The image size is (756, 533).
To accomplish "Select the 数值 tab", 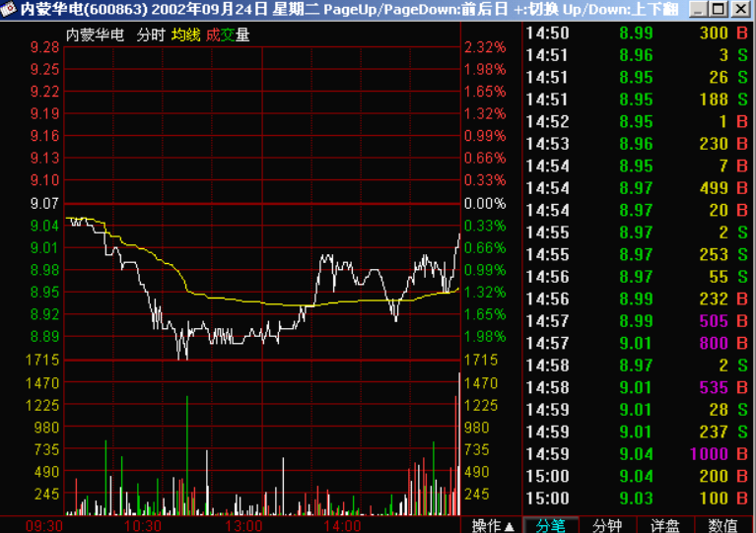I will (722, 525).
